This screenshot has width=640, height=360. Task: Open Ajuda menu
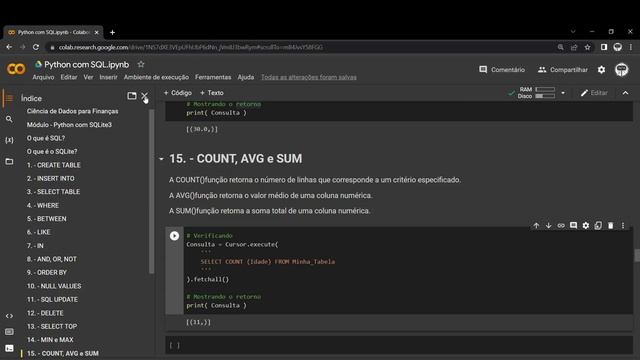tap(246, 77)
